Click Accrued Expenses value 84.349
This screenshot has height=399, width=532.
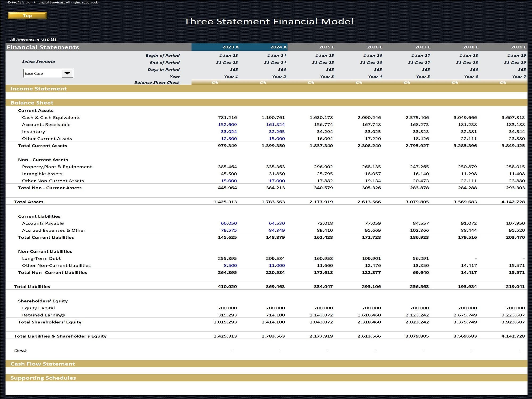[277, 230]
